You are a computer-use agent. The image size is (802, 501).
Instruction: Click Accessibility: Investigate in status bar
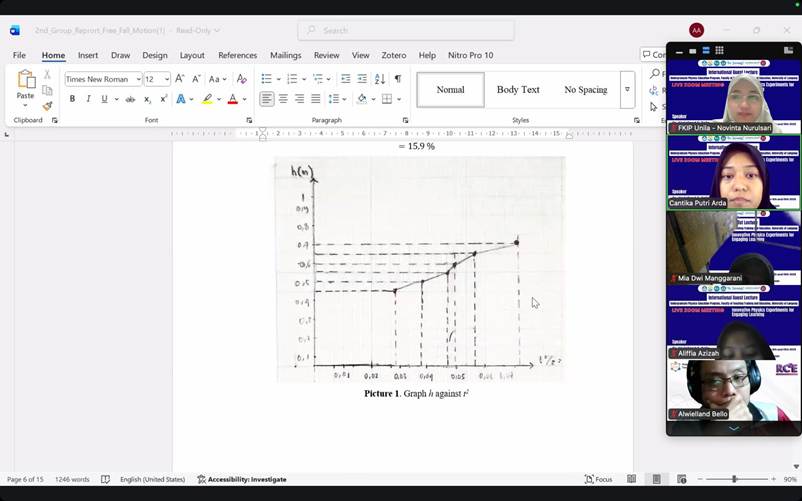click(x=242, y=479)
